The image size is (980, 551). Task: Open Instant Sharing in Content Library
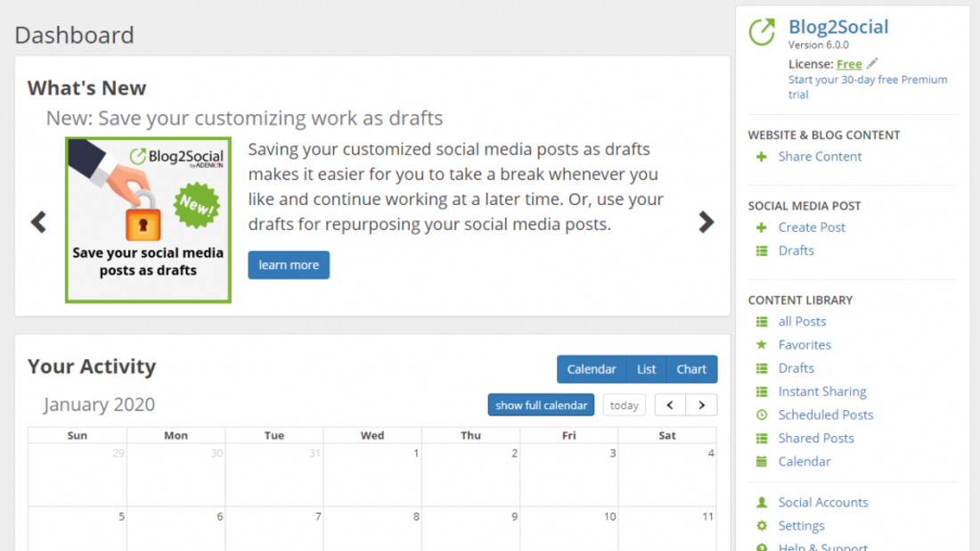pyautogui.click(x=821, y=391)
